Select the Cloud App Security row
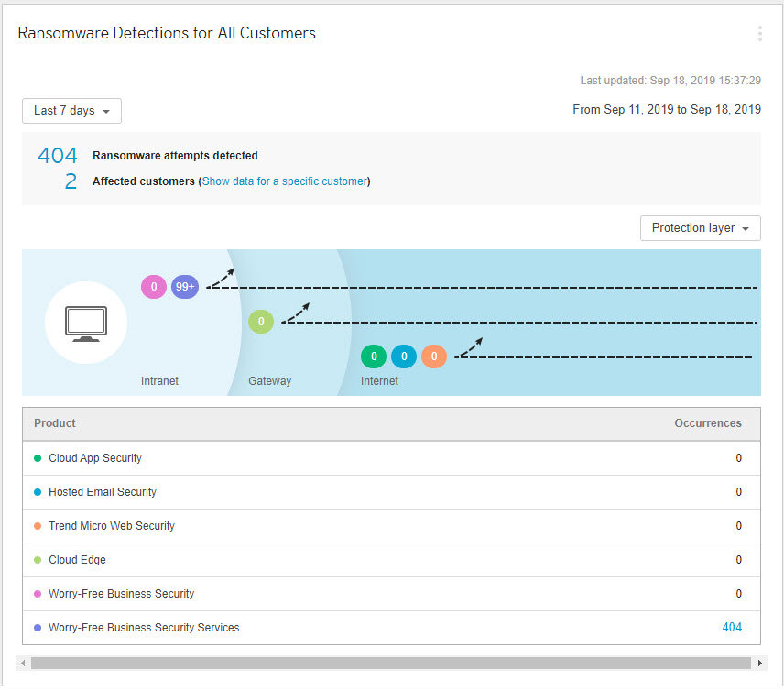Screen dimensions: 784x691 click(95, 458)
